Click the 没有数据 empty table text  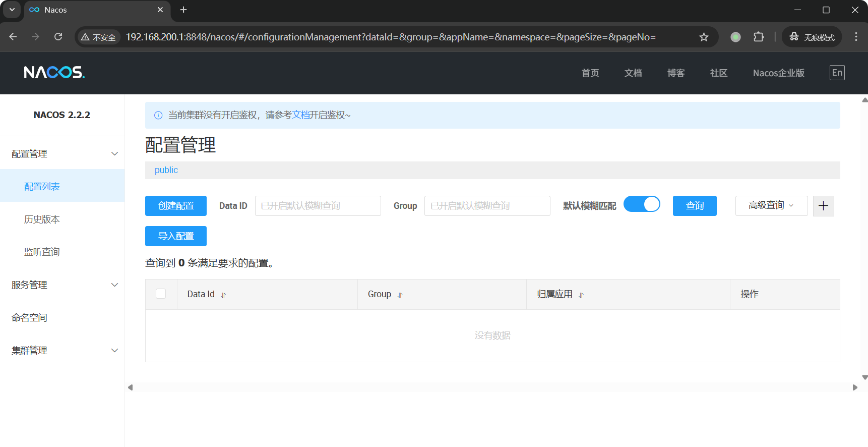point(492,336)
